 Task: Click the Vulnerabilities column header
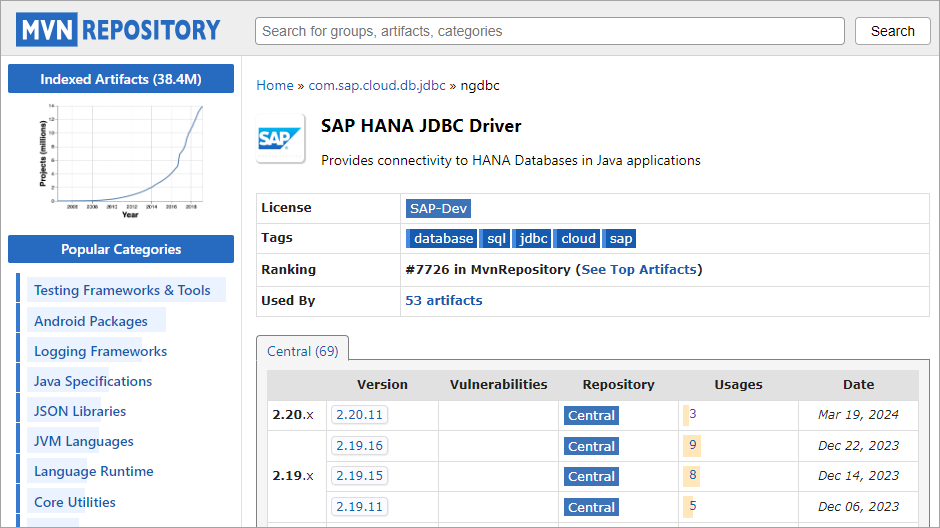click(x=498, y=385)
